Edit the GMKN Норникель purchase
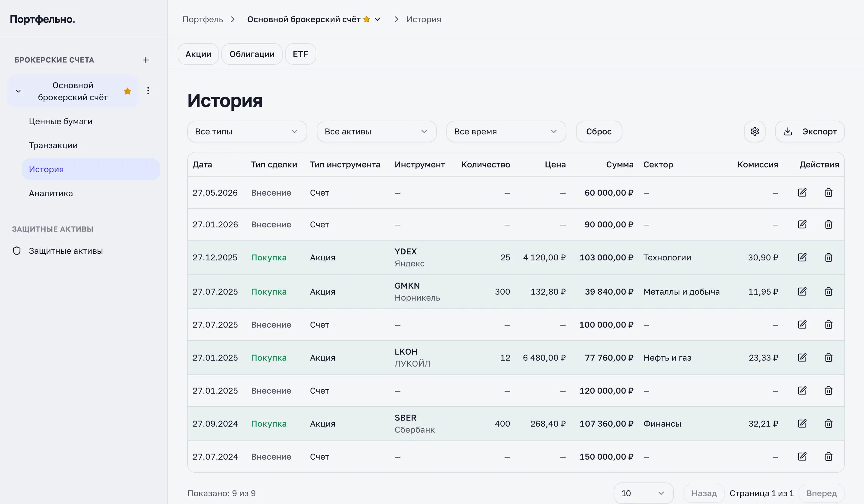This screenshot has width=864, height=504. coord(802,291)
